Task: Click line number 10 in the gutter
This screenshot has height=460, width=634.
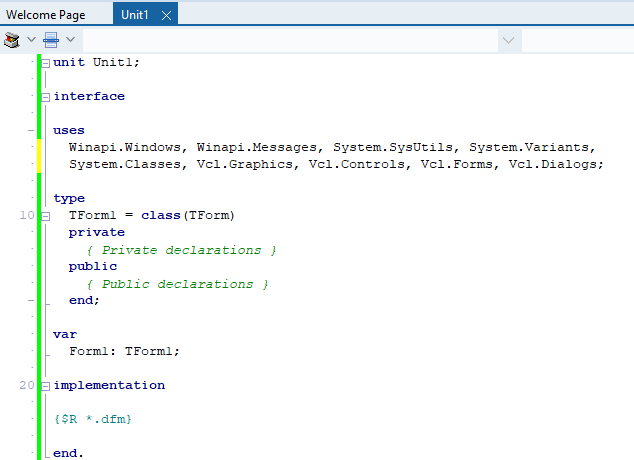Action: (27, 215)
